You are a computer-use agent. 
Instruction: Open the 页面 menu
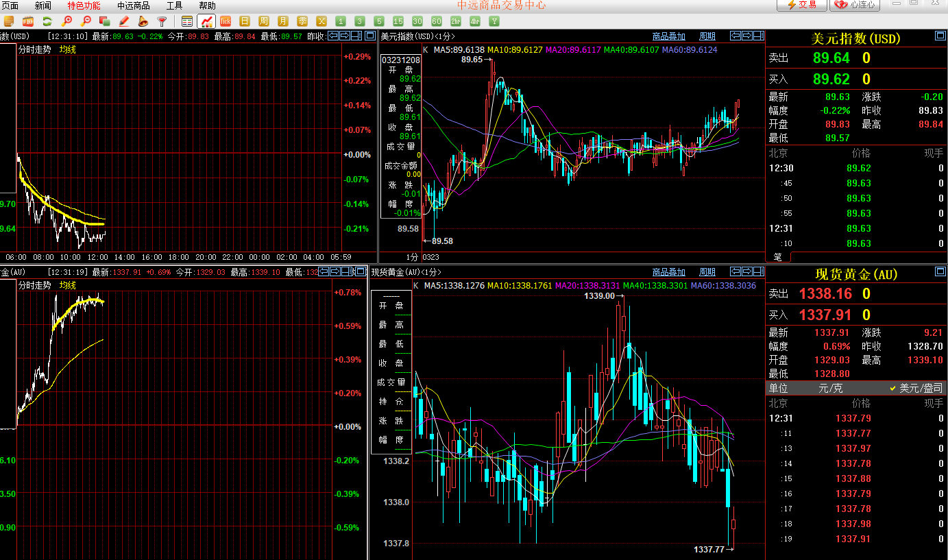tap(10, 5)
